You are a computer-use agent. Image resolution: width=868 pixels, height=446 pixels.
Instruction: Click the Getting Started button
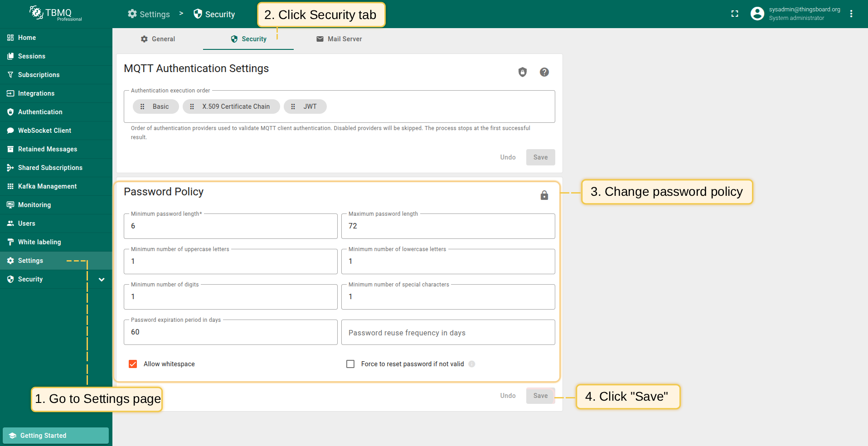(x=56, y=436)
